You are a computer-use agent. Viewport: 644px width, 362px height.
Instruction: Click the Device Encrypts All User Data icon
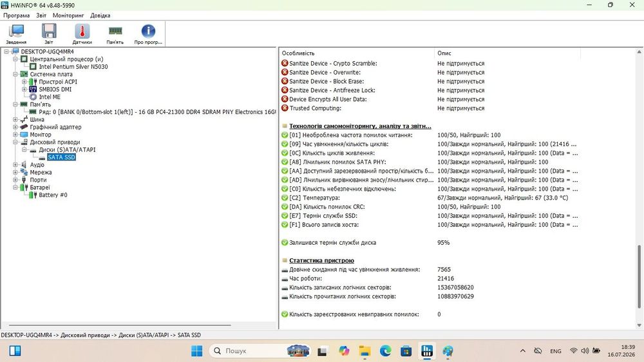tap(285, 99)
